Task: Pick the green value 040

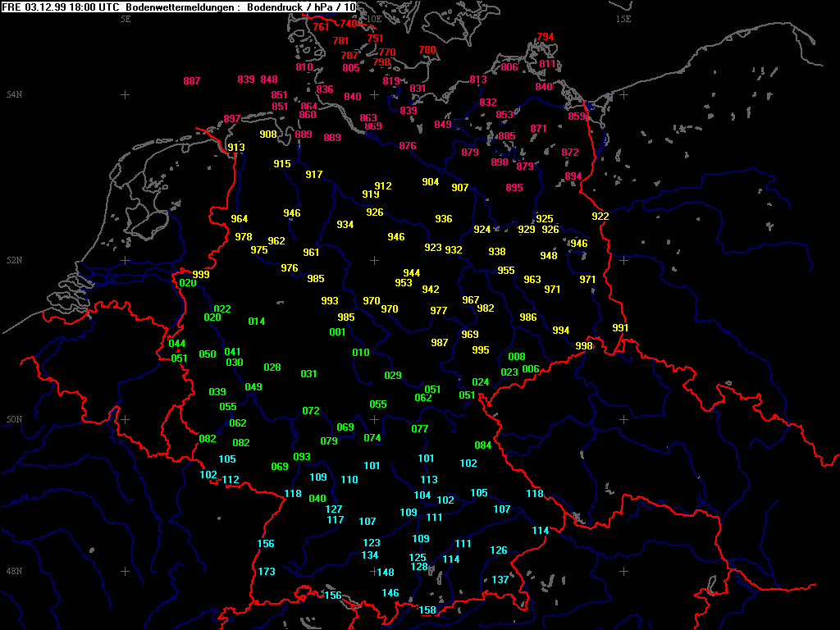Action: 317,499
